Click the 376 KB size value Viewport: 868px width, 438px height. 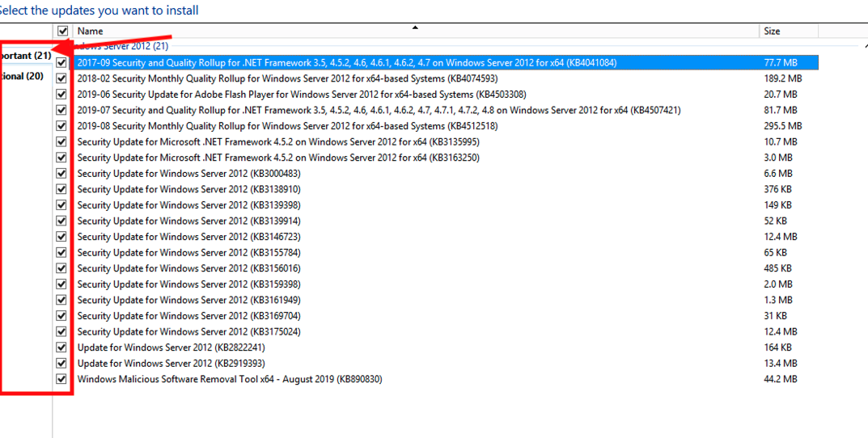pos(777,189)
